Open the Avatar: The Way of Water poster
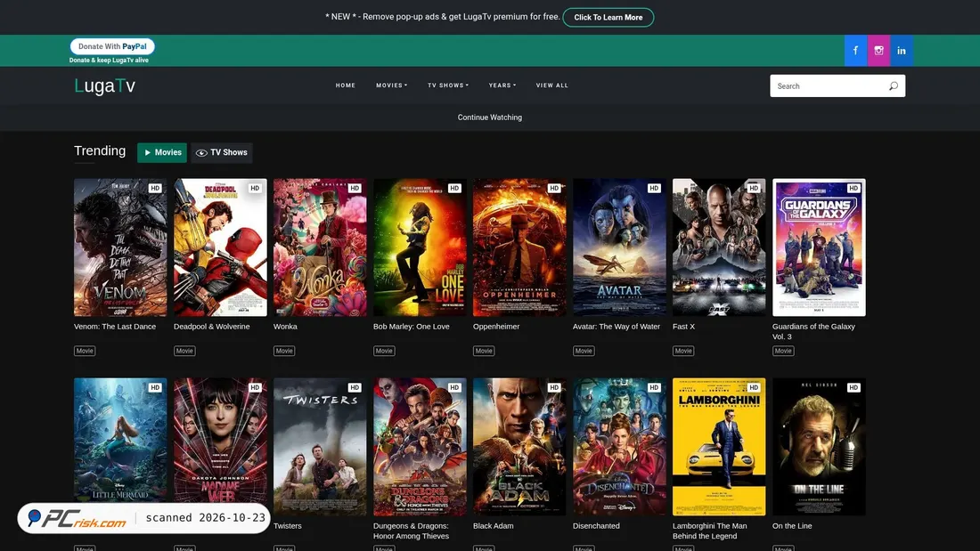980x551 pixels. (x=619, y=247)
